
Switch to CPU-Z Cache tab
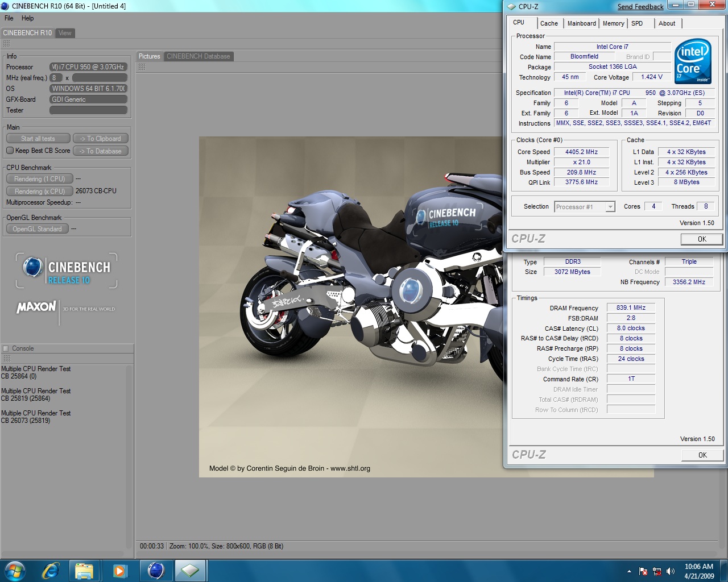coord(549,23)
